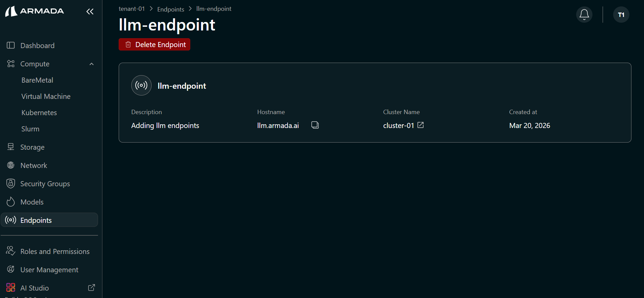Open Kubernetes section
This screenshot has height=298, width=644.
coord(39,113)
